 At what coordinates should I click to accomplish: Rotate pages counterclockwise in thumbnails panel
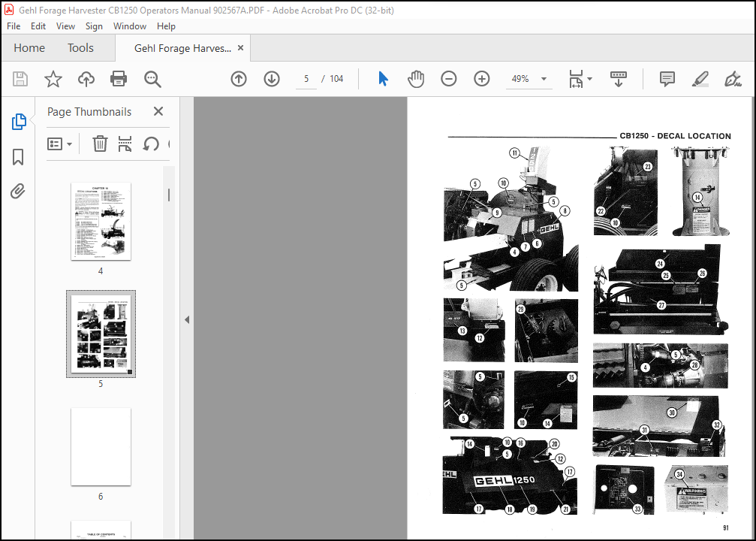click(151, 144)
